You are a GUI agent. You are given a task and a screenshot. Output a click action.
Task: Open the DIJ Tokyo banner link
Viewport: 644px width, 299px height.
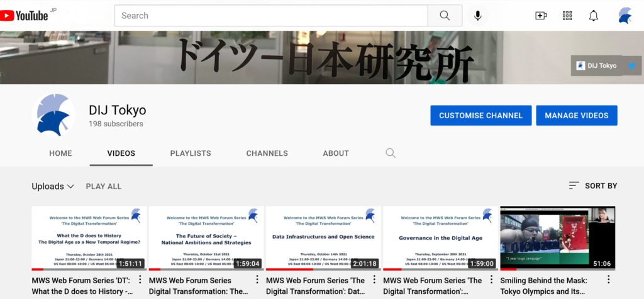597,65
